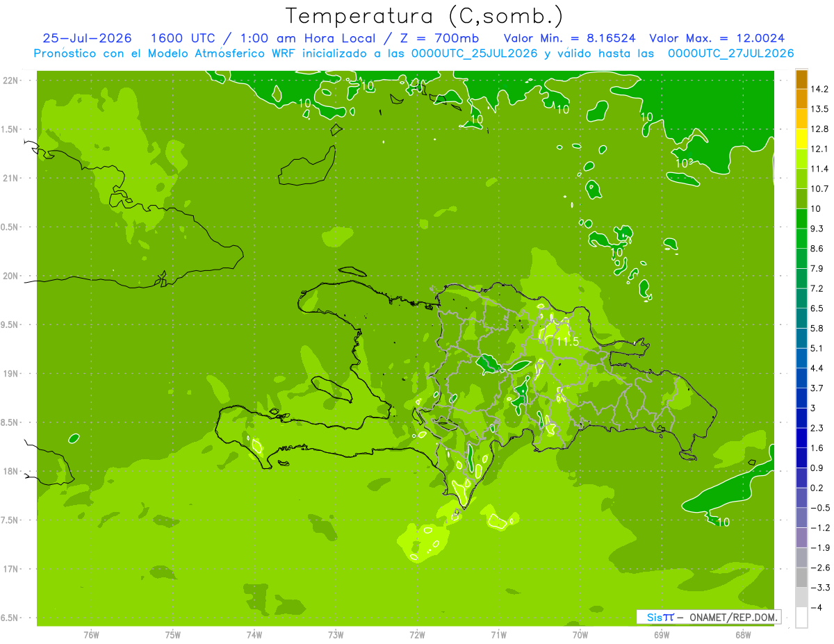Click the "18N" latitude axis label

[x=10, y=472]
